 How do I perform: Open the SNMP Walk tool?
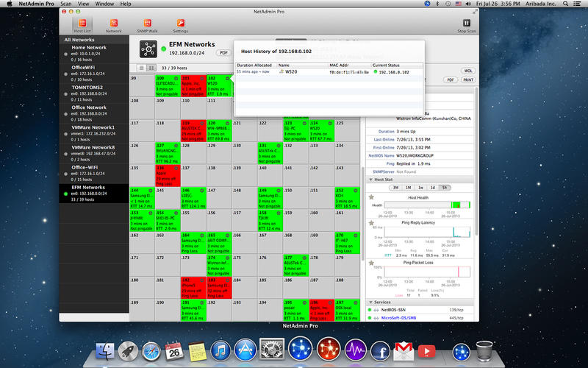pyautogui.click(x=148, y=26)
